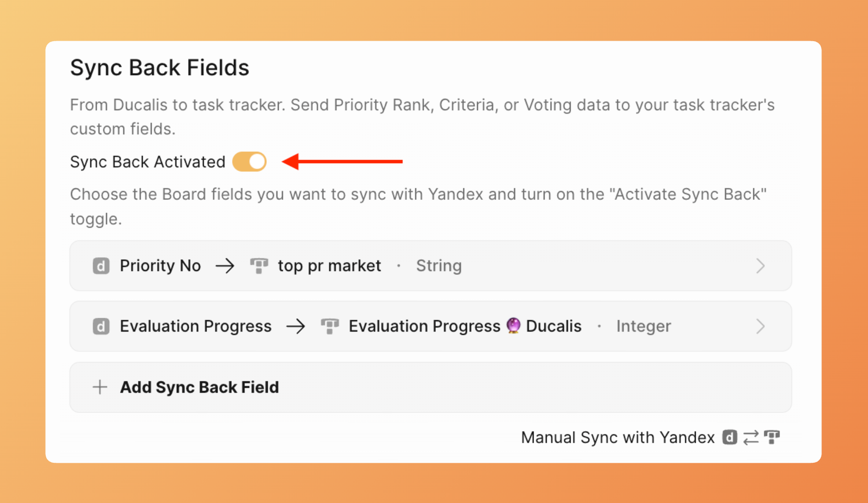Image resolution: width=868 pixels, height=503 pixels.
Task: Select the top pr market field name
Action: (x=329, y=266)
